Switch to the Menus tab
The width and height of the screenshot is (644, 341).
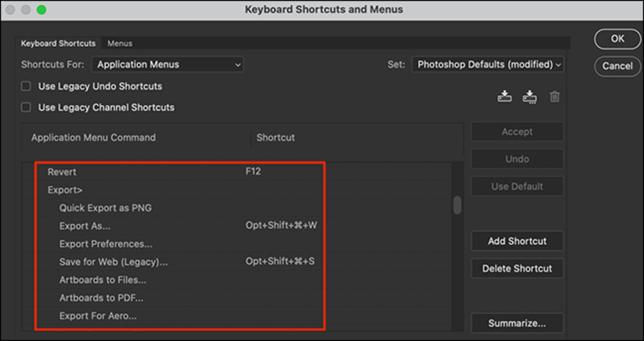120,44
